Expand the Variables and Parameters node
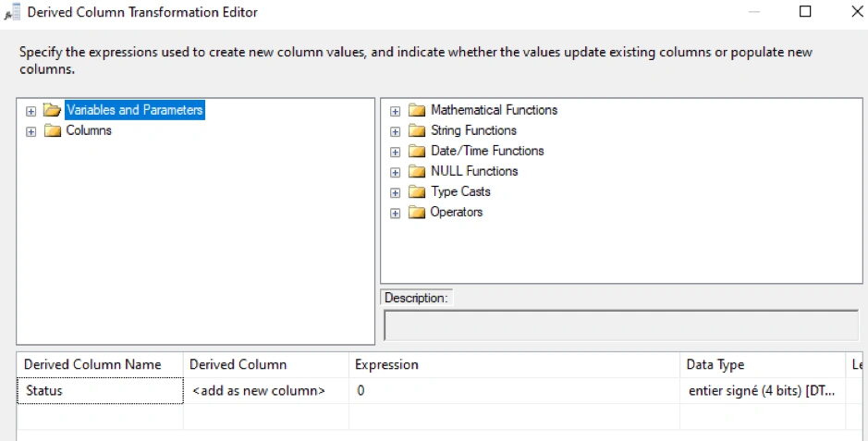 coord(31,111)
